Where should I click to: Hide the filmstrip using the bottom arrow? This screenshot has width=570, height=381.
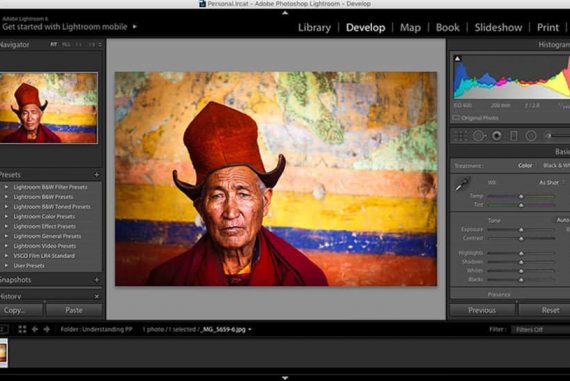tap(285, 378)
